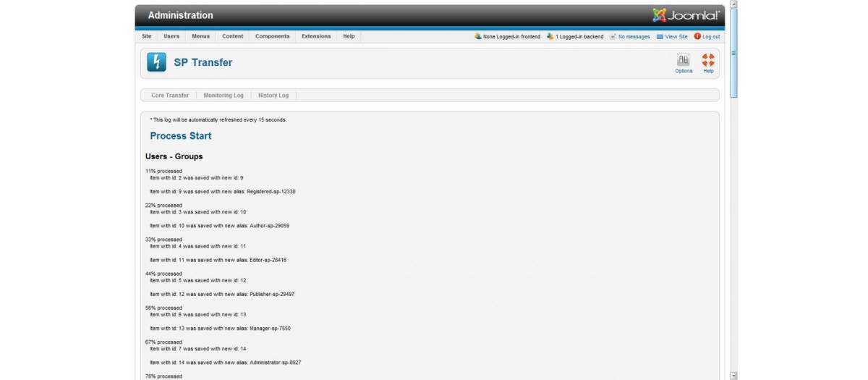The width and height of the screenshot is (868, 380).
Task: Open the Extensions menu
Action: pos(316,36)
